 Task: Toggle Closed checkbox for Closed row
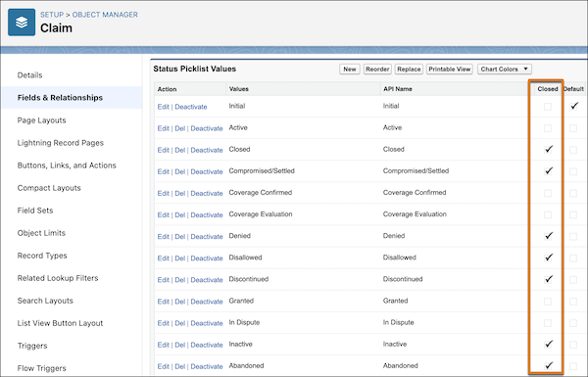[x=548, y=149]
